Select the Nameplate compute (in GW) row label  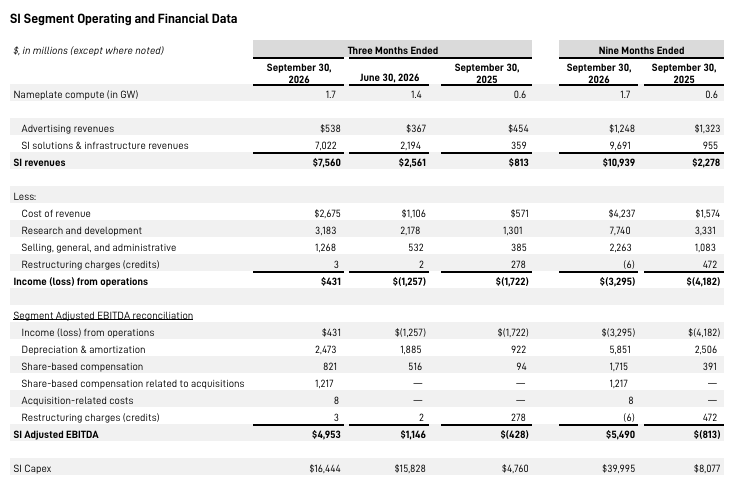(76, 94)
